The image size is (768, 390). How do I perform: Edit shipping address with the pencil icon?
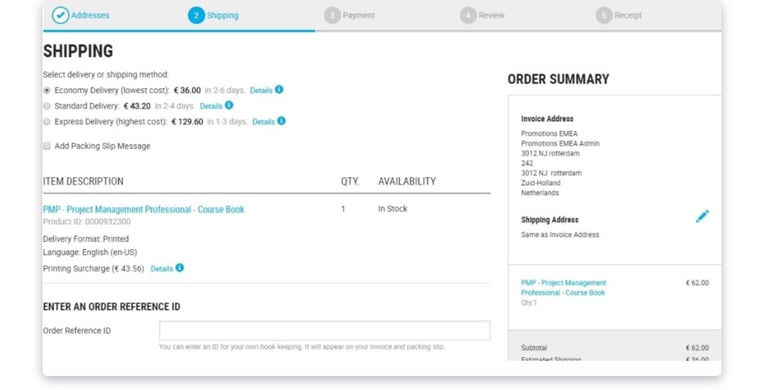pyautogui.click(x=702, y=216)
